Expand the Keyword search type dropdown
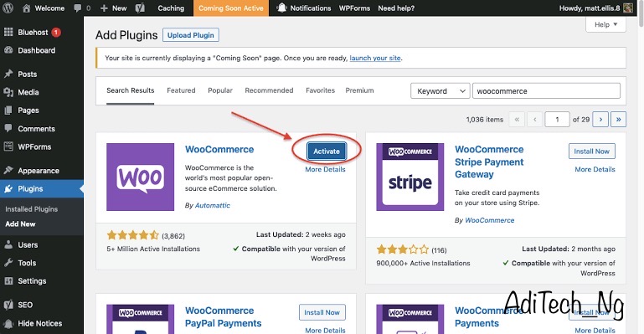 click(x=440, y=91)
